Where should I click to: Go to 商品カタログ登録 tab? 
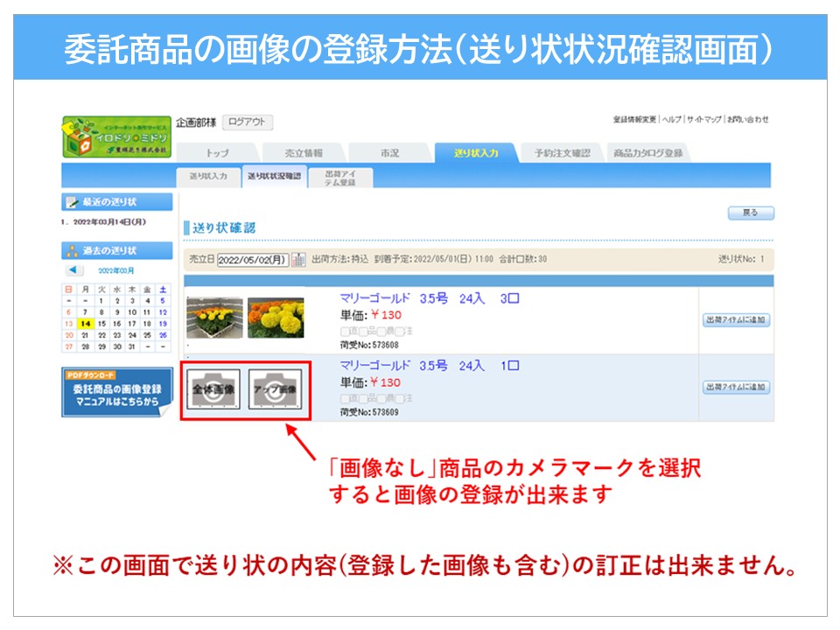[x=647, y=153]
